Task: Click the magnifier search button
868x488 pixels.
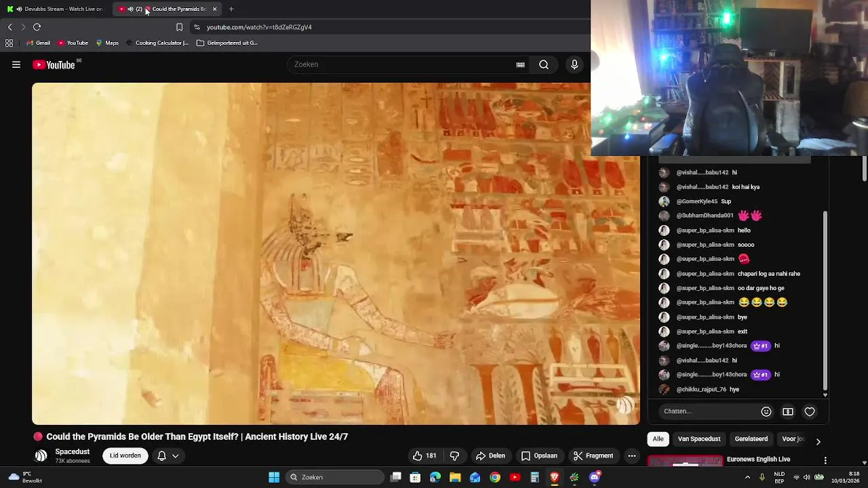Action: (544, 64)
